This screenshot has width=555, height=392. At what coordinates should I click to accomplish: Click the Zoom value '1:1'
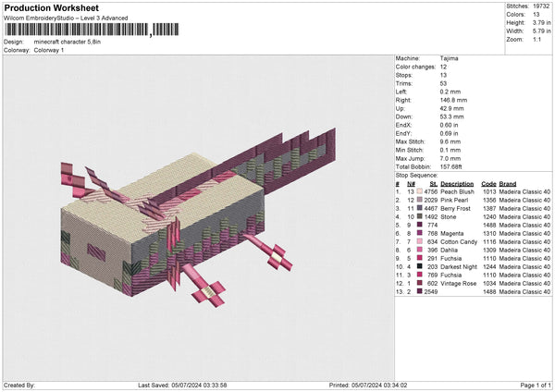(536, 39)
